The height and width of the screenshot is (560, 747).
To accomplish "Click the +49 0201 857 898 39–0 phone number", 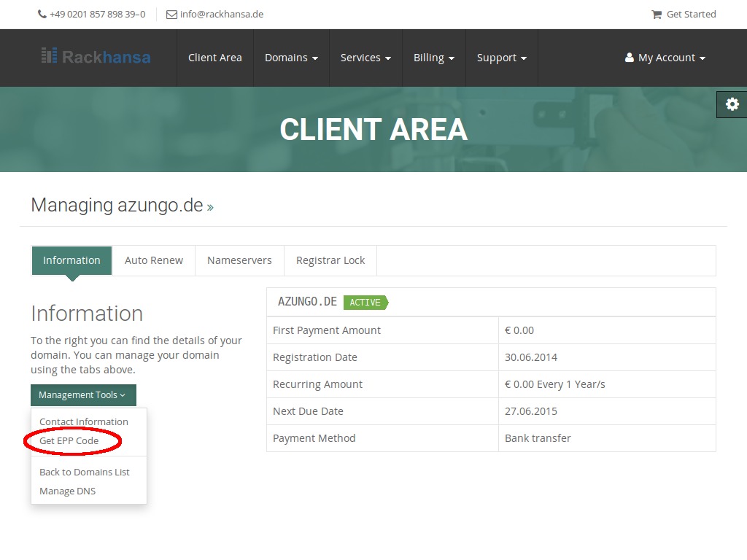I will (x=98, y=15).
